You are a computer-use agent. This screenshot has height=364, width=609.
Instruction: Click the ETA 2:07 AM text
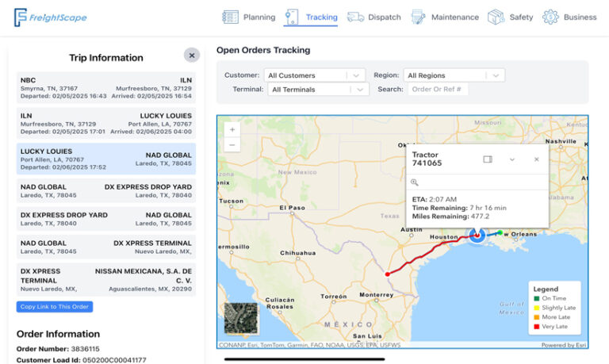[435, 199]
